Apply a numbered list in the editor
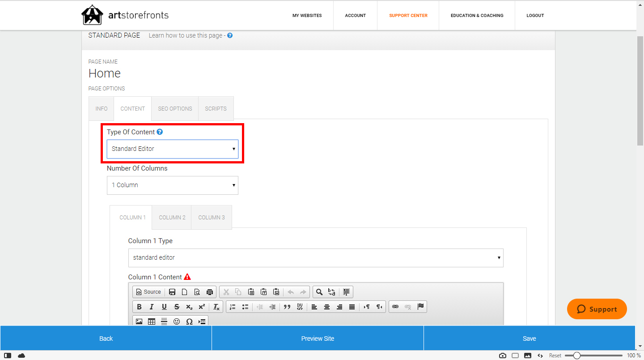This screenshot has height=360, width=644. [x=233, y=307]
